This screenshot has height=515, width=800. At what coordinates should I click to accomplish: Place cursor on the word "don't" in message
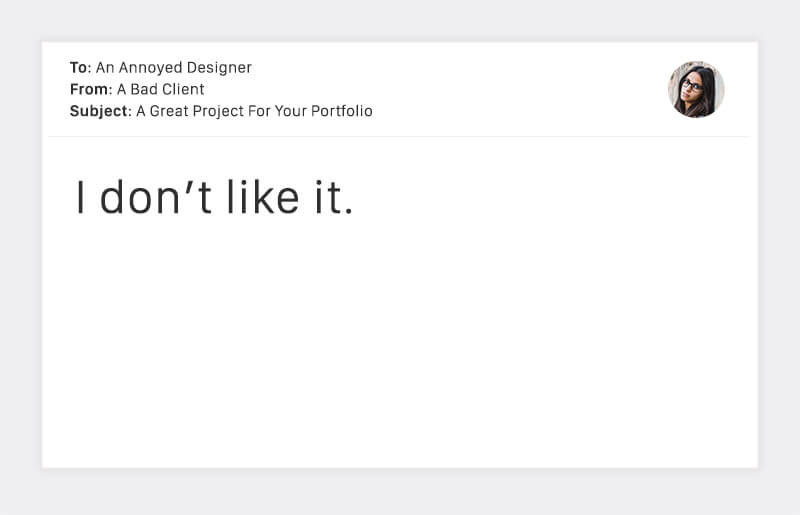tap(156, 198)
